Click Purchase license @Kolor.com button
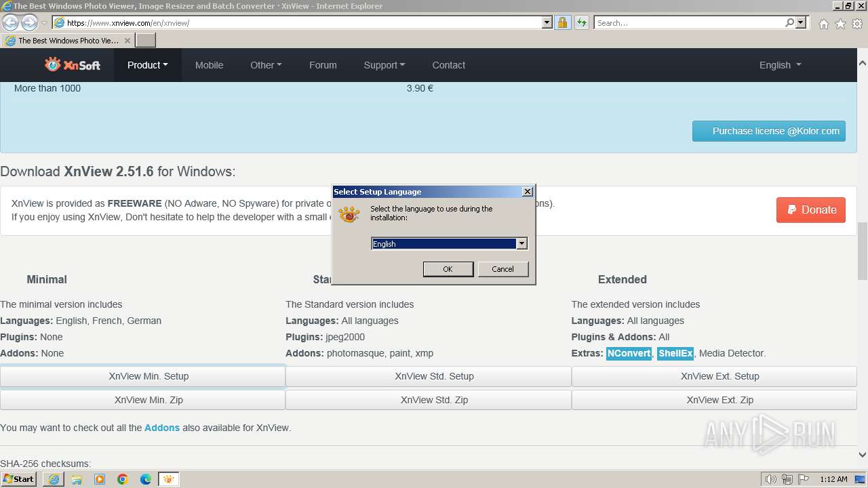 (x=769, y=131)
